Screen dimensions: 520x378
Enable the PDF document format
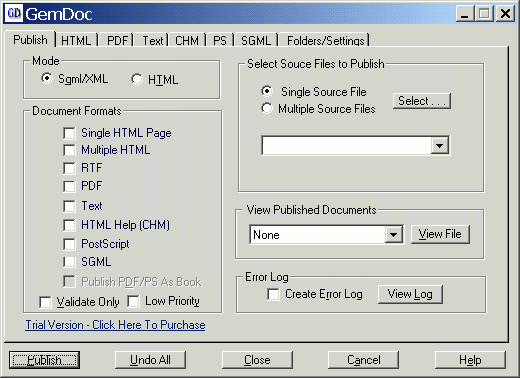(69, 186)
